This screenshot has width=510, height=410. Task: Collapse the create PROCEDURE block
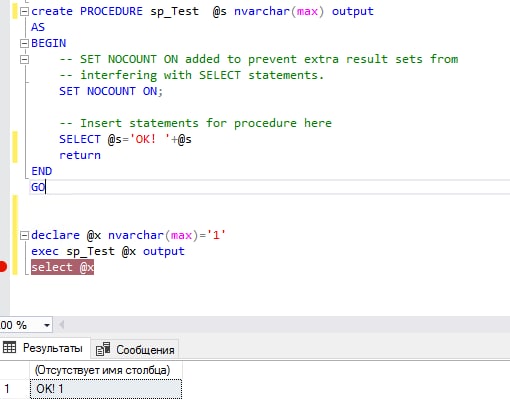click(24, 12)
